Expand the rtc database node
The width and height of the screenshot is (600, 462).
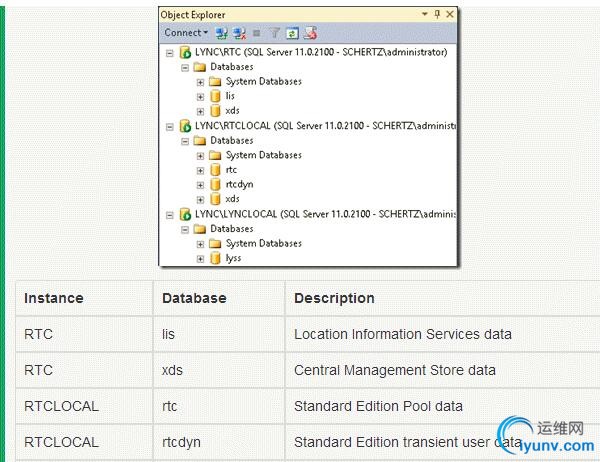pyautogui.click(x=200, y=171)
